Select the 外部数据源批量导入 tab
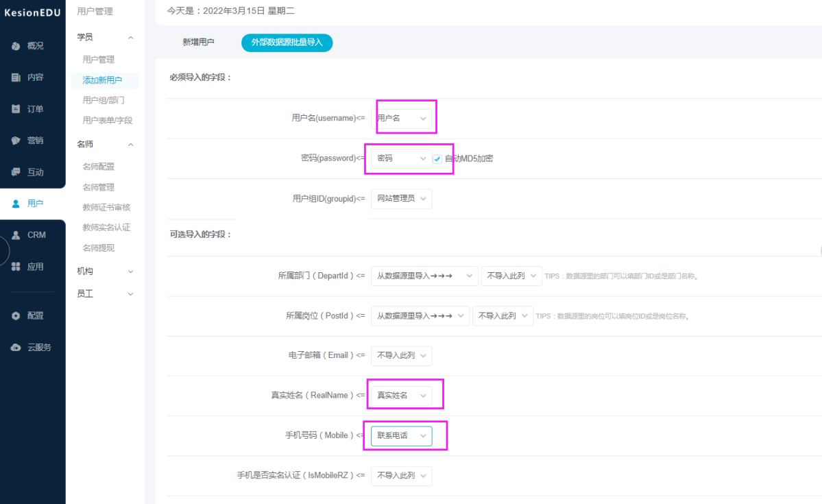 287,43
